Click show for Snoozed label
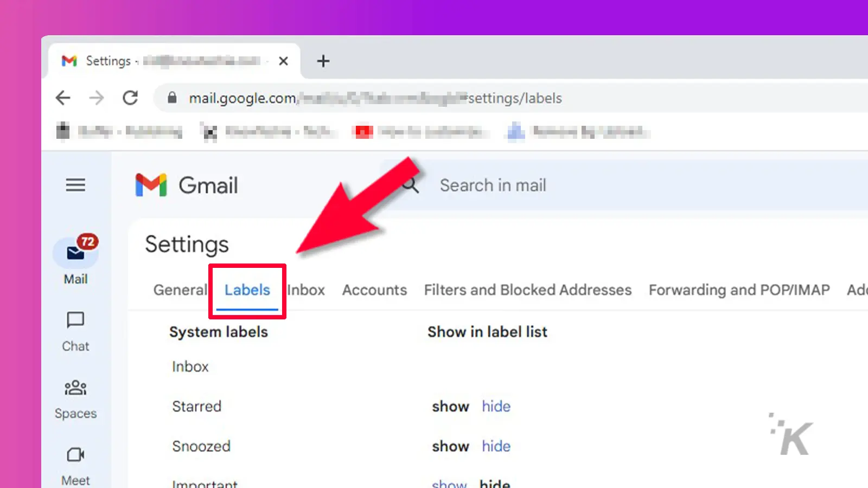Viewport: 868px width, 488px height. (450, 446)
